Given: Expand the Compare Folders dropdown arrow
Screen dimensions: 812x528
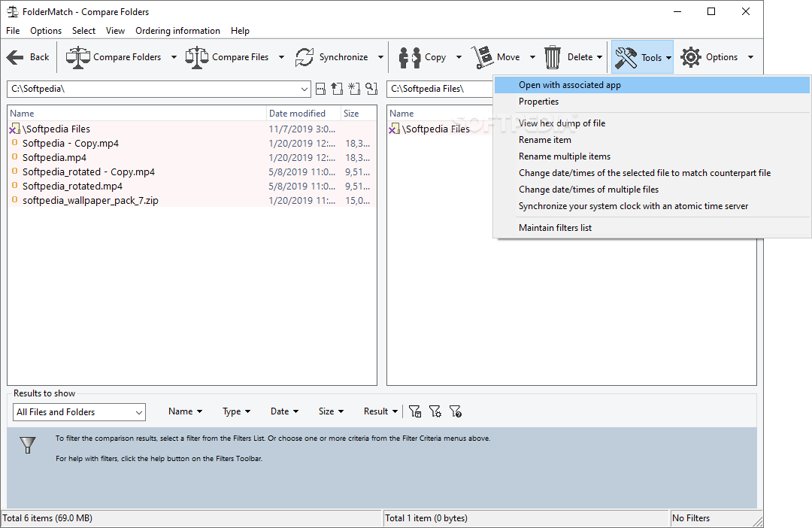Looking at the screenshot, I should 174,57.
